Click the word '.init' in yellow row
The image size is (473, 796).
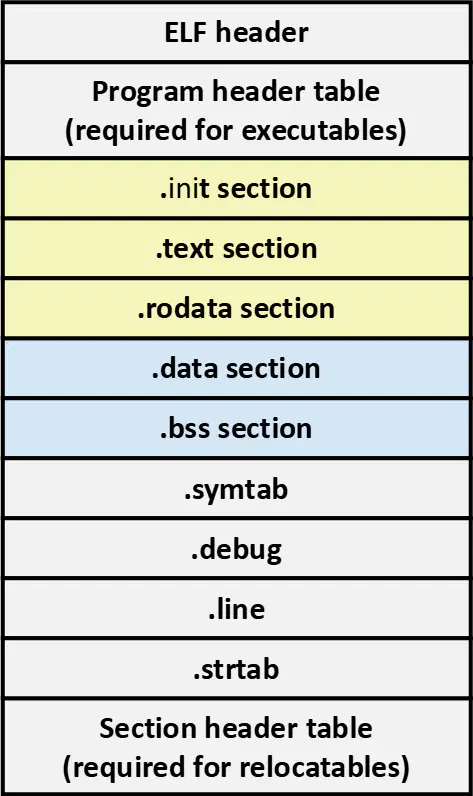coord(185,188)
